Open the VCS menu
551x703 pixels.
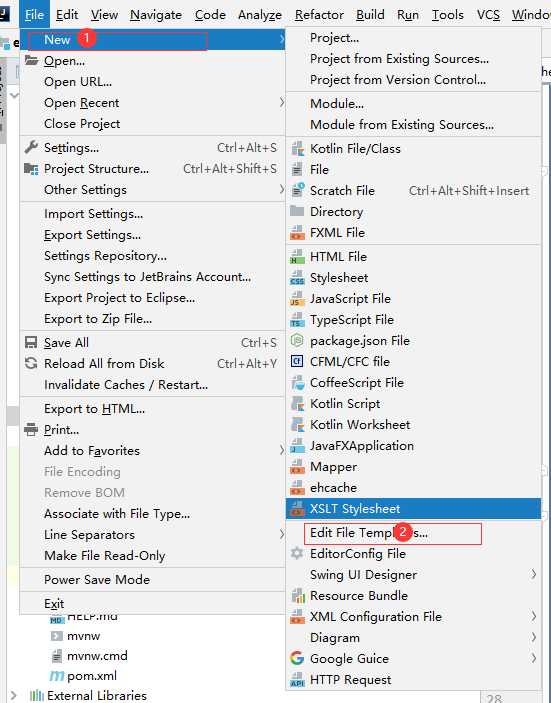(x=488, y=15)
